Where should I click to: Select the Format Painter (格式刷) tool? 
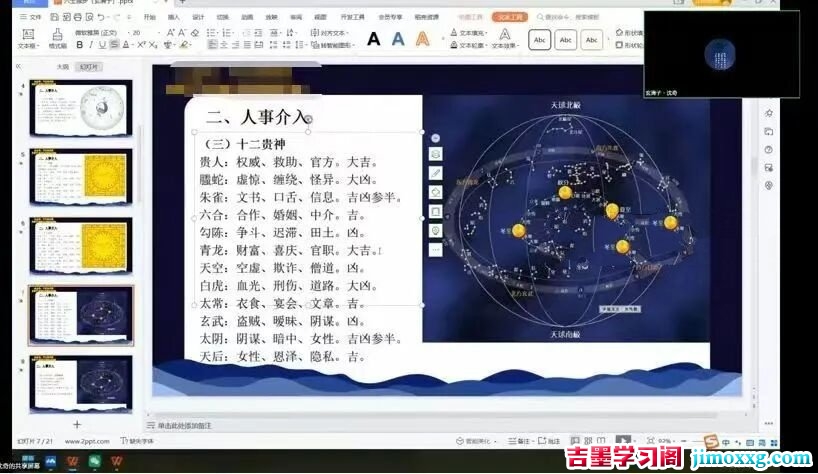57,39
